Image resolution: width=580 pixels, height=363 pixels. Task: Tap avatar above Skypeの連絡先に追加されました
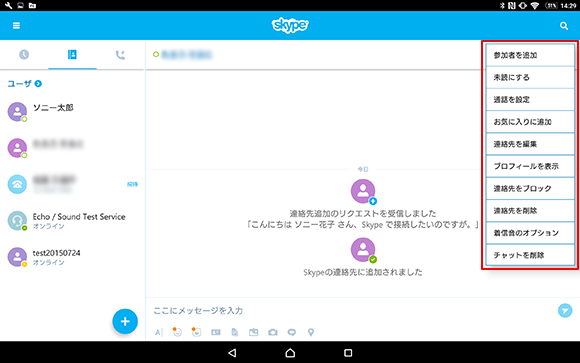(363, 250)
